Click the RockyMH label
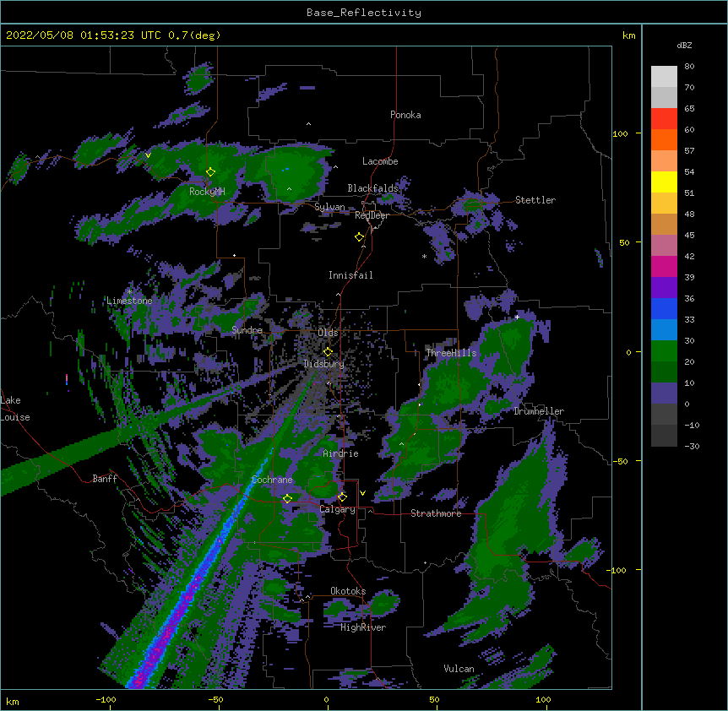Viewport: 728px width, 711px height. 207,192
